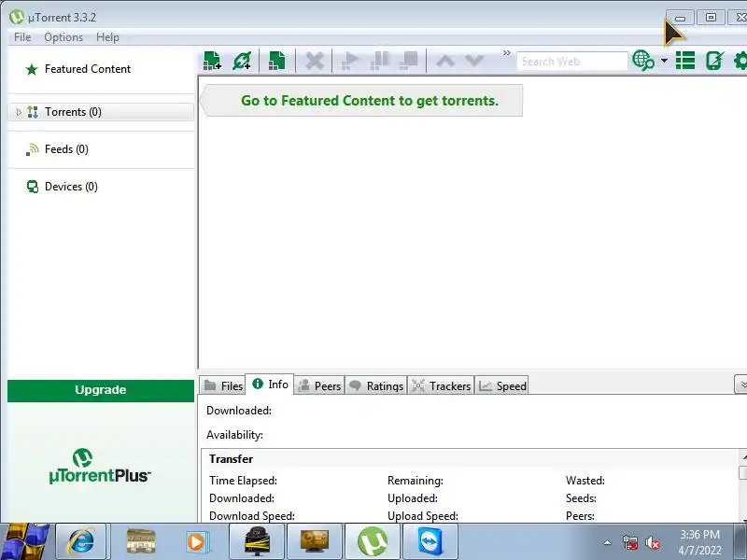Image resolution: width=747 pixels, height=560 pixels.
Task: Click the Pause torrent icon
Action: (x=380, y=61)
